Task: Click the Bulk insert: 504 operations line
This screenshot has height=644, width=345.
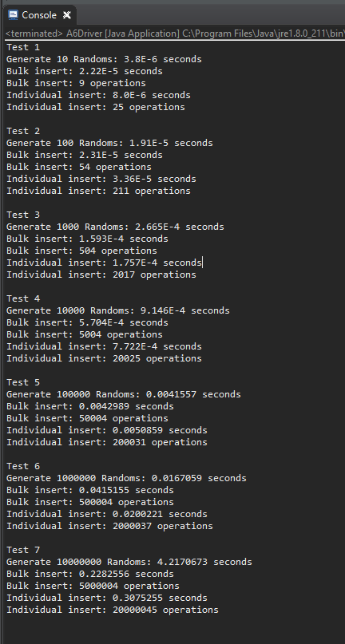Action: pos(81,251)
